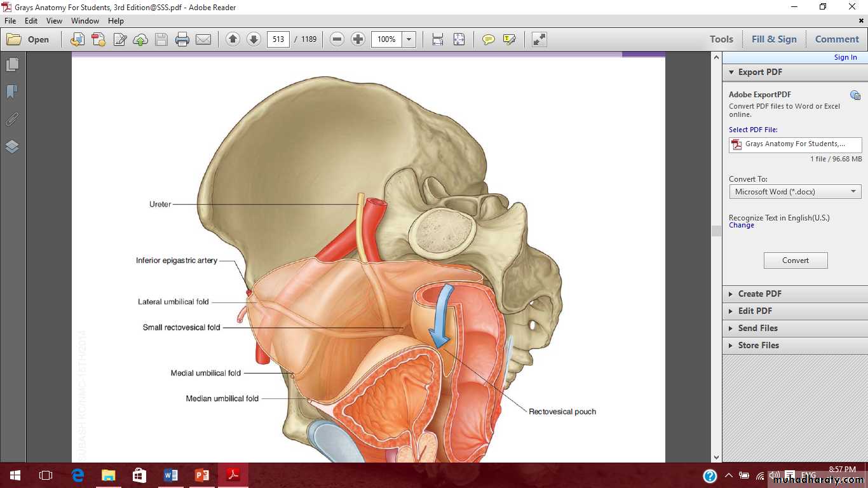
Task: Open zoom percentage dropdown arrow
Action: click(409, 39)
